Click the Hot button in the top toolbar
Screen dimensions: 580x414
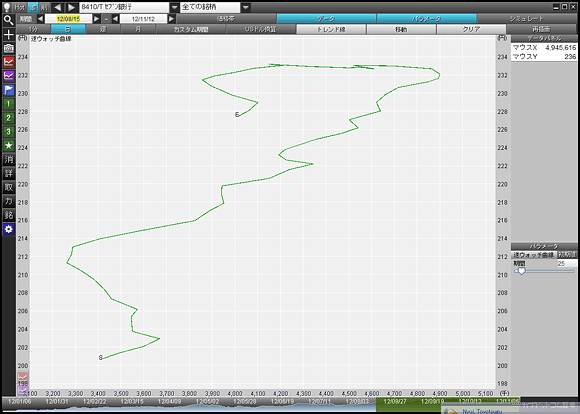pos(20,7)
